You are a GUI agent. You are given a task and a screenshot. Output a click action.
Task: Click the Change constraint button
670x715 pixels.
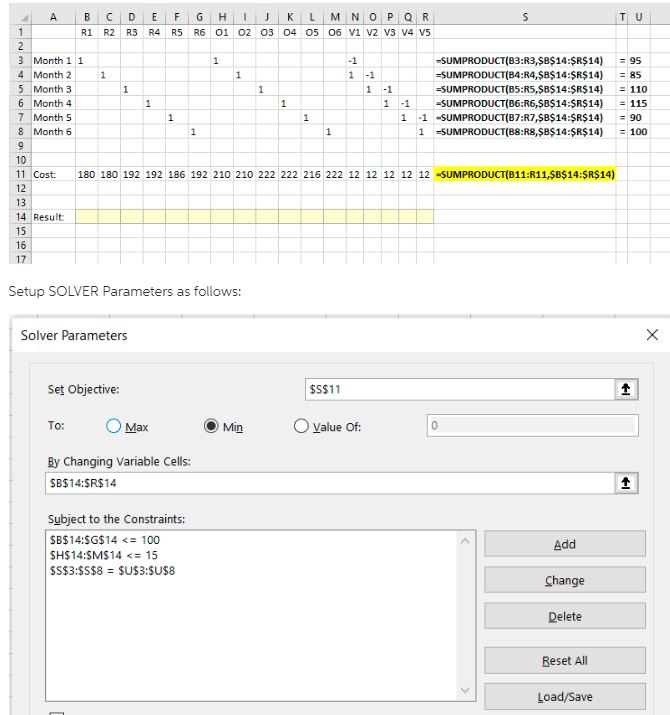point(565,580)
